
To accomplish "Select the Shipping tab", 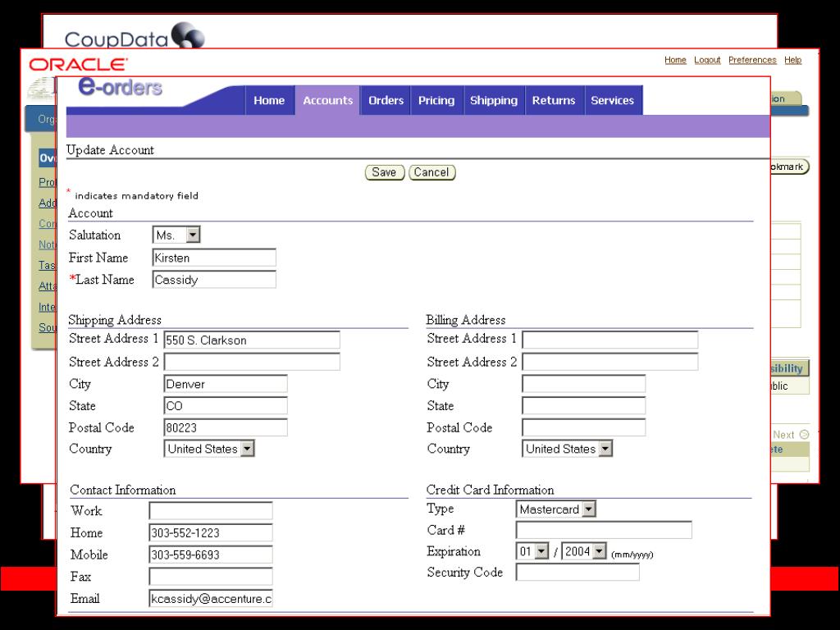I will click(494, 100).
